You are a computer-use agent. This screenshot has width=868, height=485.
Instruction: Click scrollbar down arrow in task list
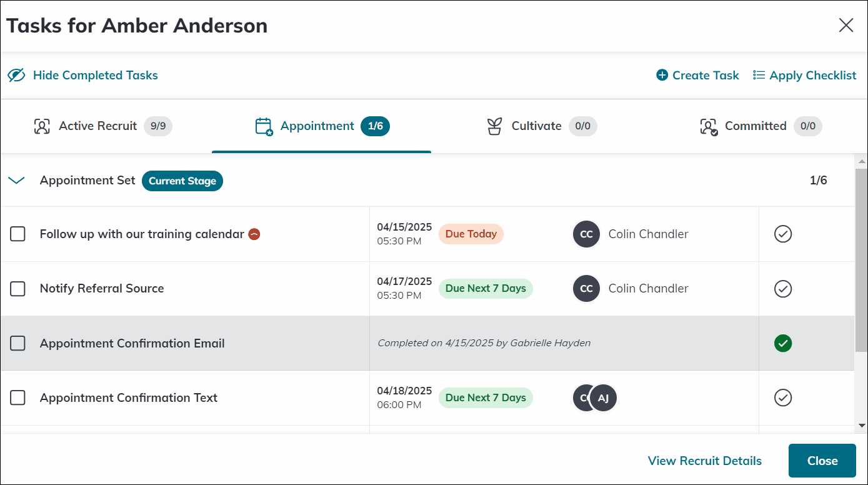[x=862, y=426]
